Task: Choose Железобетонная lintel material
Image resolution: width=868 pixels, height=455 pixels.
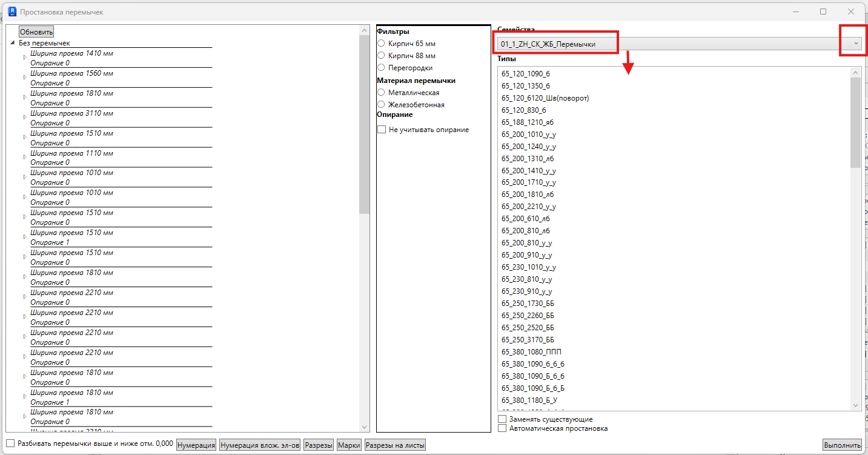Action: [381, 105]
